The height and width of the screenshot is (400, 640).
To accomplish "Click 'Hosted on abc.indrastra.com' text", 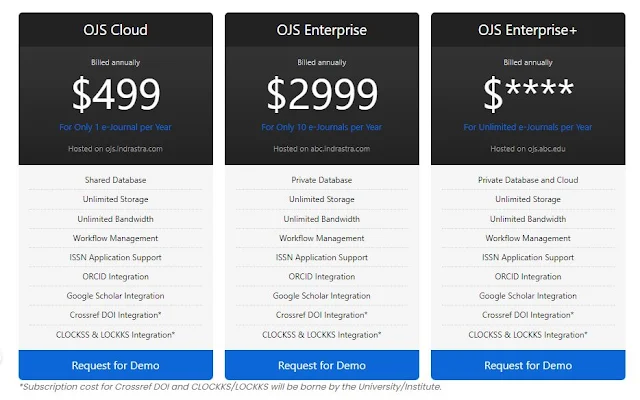I will click(322, 149).
